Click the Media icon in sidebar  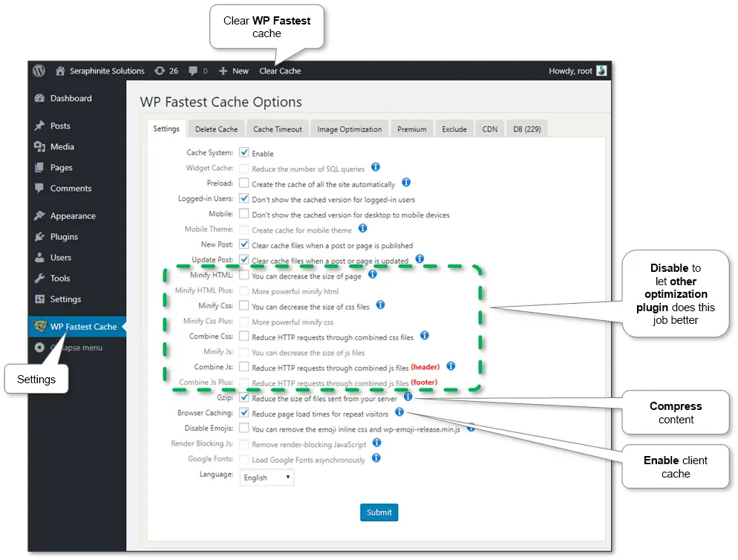[39, 146]
